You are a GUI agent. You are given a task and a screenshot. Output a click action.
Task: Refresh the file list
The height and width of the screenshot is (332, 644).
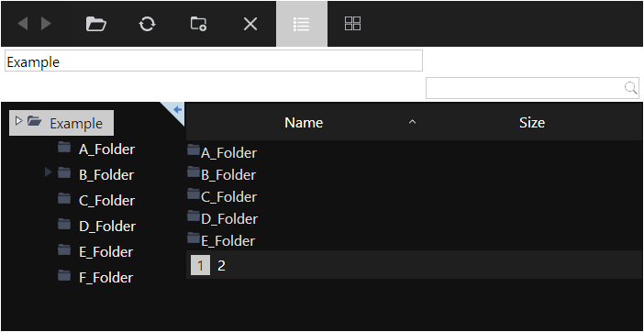[x=147, y=24]
